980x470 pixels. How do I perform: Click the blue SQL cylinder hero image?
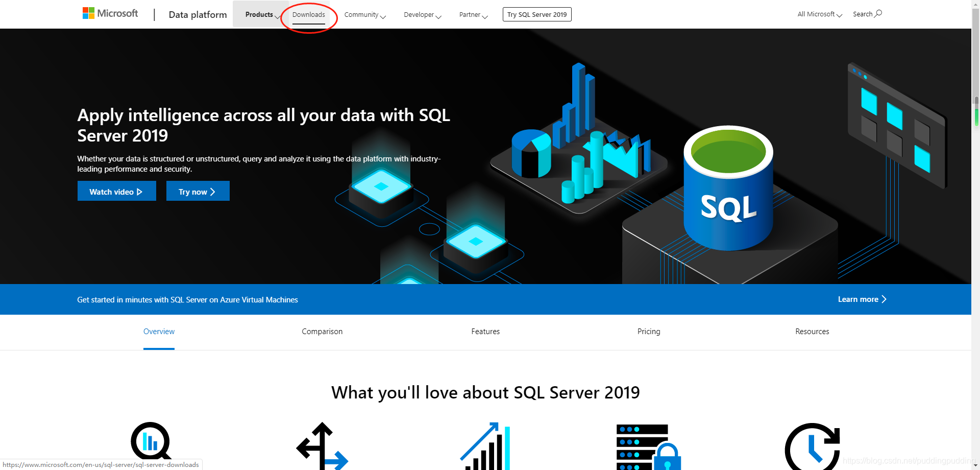pyautogui.click(x=728, y=188)
